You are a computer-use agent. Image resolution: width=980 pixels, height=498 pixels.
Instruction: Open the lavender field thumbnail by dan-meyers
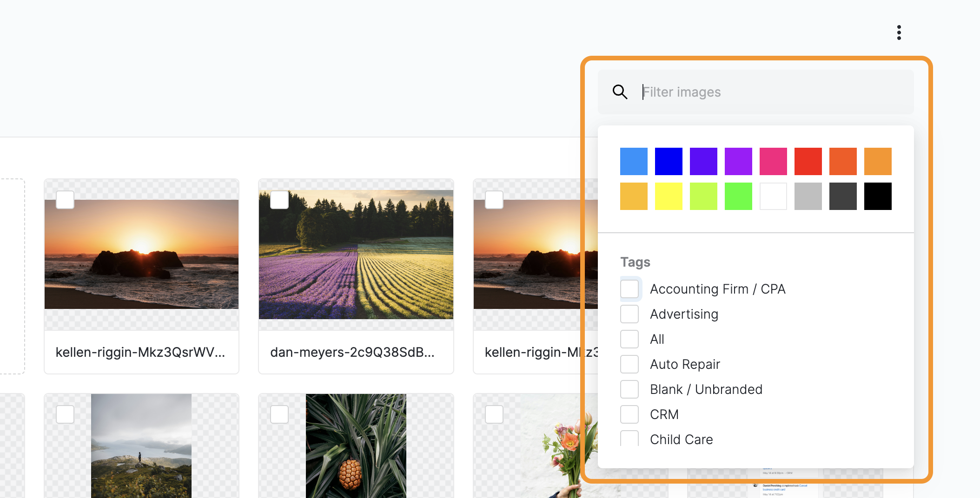356,254
